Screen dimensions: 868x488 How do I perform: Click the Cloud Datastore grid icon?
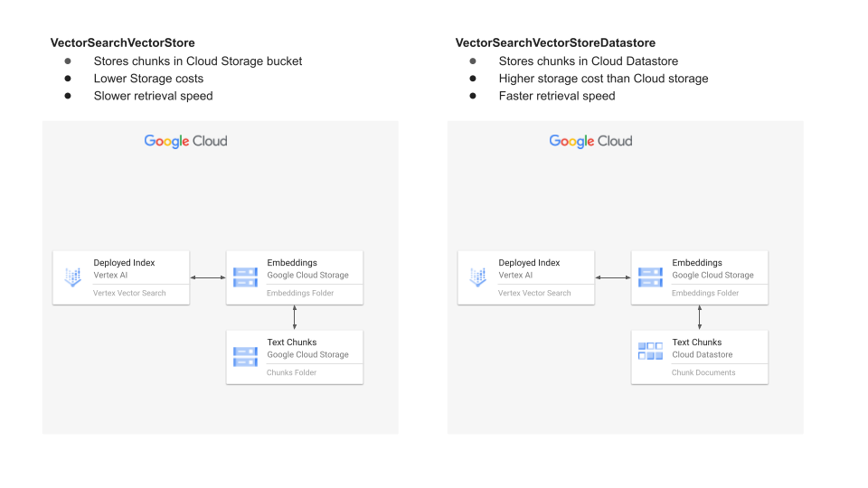click(650, 351)
